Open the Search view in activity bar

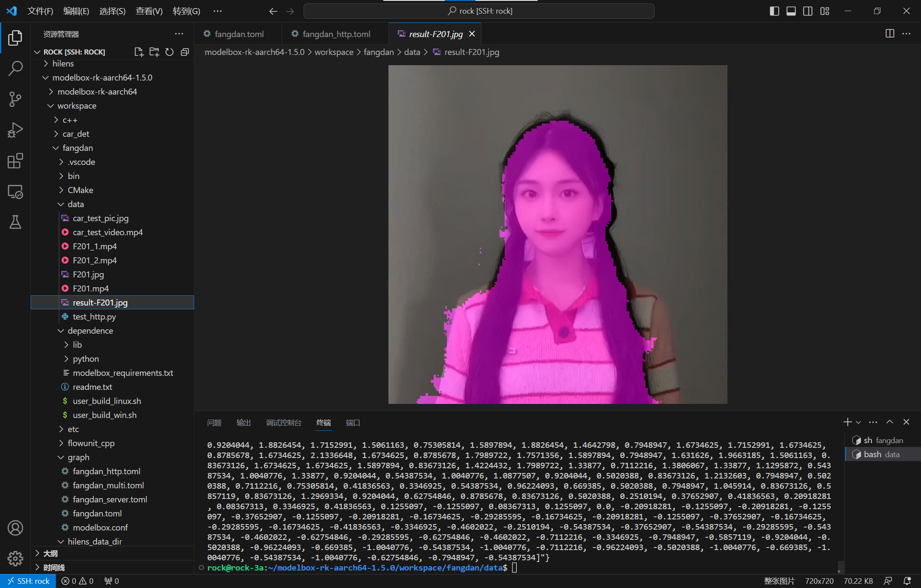pyautogui.click(x=15, y=68)
